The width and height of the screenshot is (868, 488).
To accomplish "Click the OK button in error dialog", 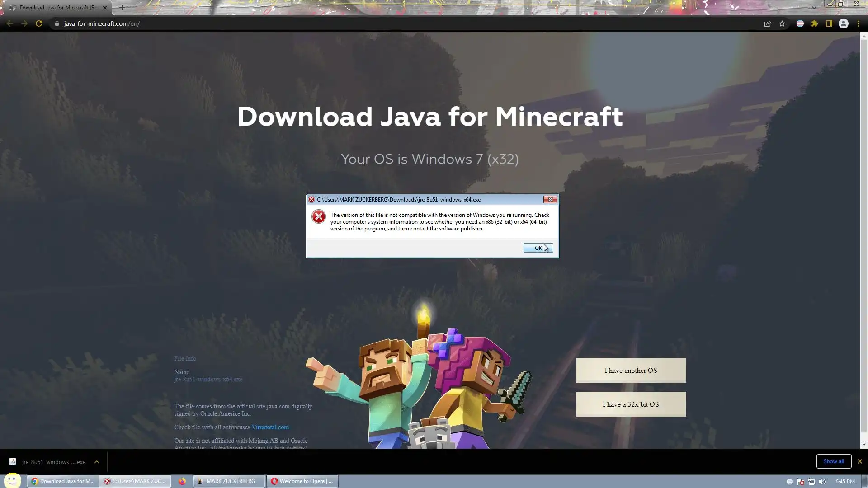I will [538, 248].
